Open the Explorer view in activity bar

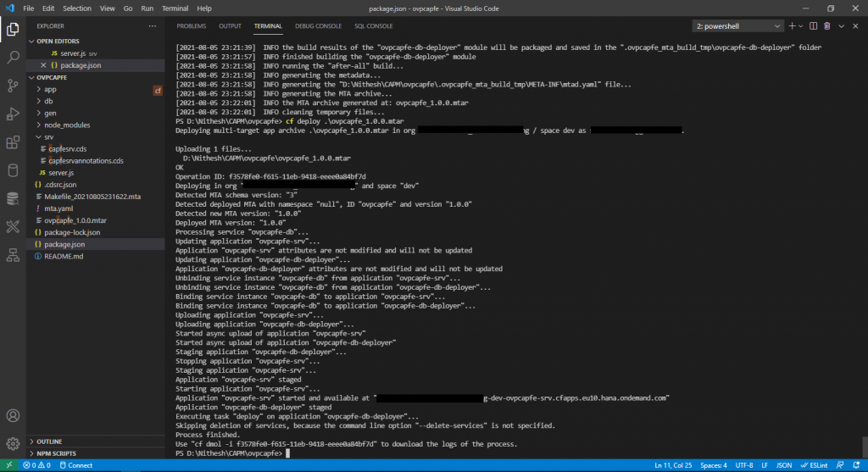click(x=13, y=29)
